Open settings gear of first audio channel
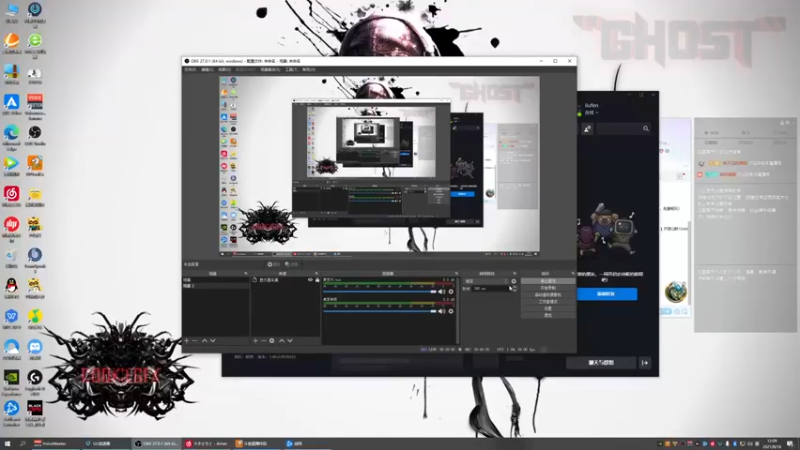800x450 pixels. (451, 291)
